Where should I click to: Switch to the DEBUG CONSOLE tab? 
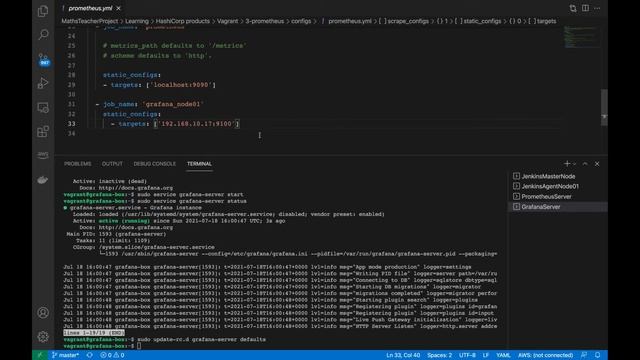tap(154, 164)
